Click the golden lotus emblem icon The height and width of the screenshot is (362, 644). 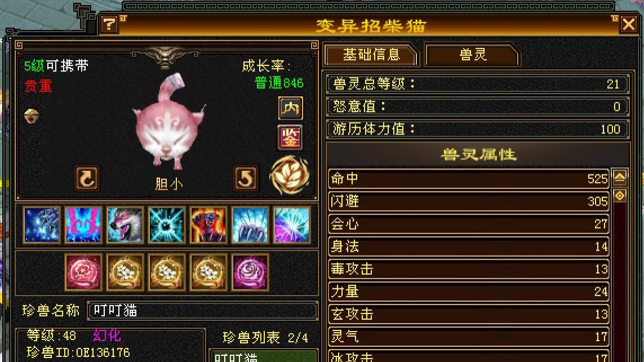[x=290, y=175]
